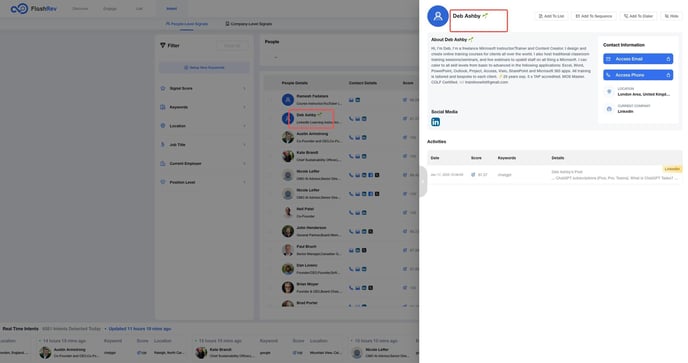Collapse the side panel using edge handle
The width and height of the screenshot is (688, 363).
point(423,181)
